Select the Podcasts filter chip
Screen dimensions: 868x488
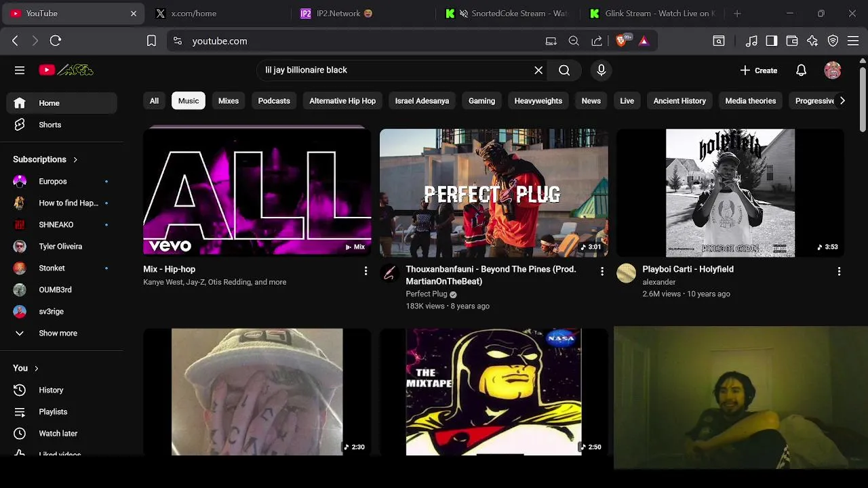[x=274, y=101]
